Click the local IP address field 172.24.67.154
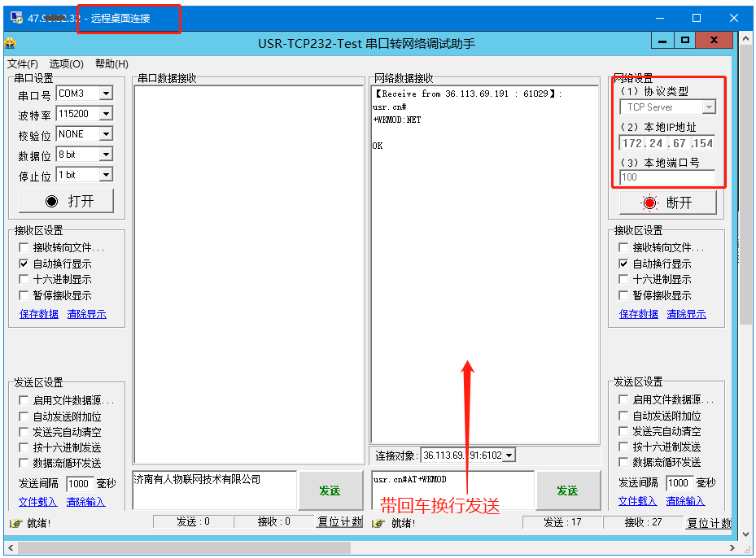 pos(667,143)
